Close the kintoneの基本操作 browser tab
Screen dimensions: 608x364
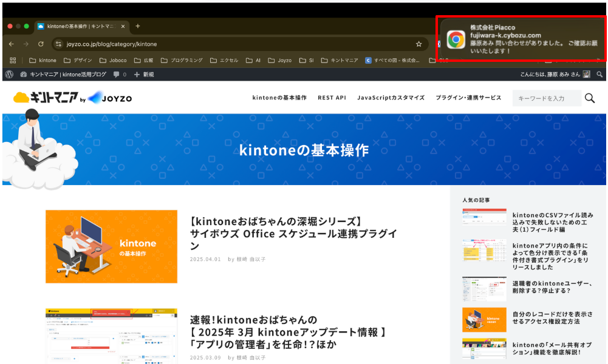point(123,26)
